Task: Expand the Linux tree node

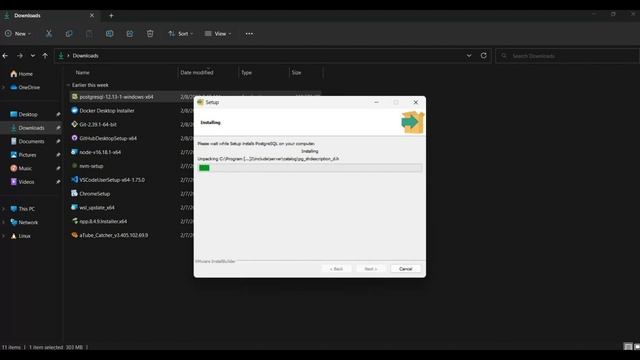Action: pyautogui.click(x=4, y=236)
